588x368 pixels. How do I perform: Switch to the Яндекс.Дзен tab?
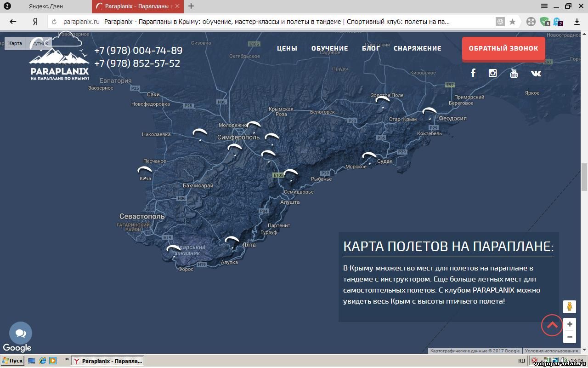pos(46,6)
